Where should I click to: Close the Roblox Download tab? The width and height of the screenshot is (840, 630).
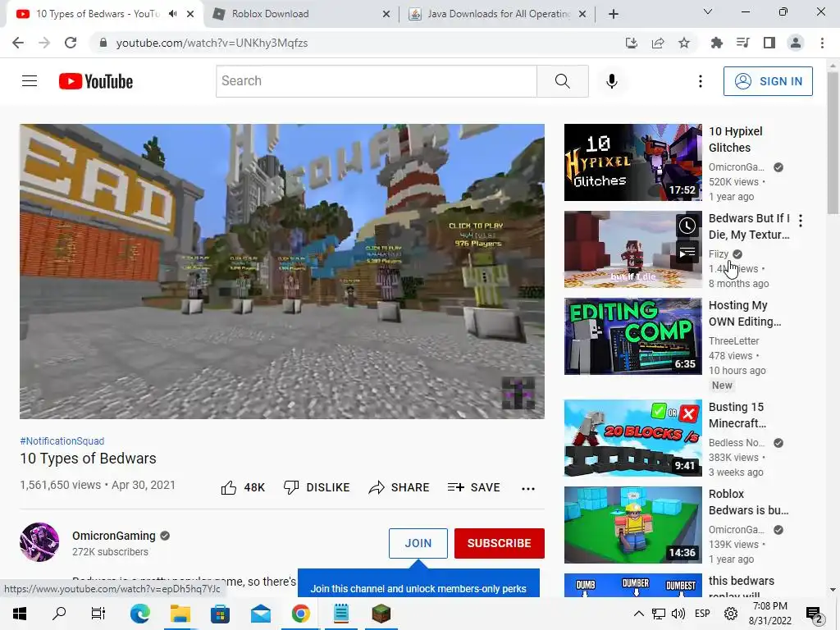tap(386, 14)
